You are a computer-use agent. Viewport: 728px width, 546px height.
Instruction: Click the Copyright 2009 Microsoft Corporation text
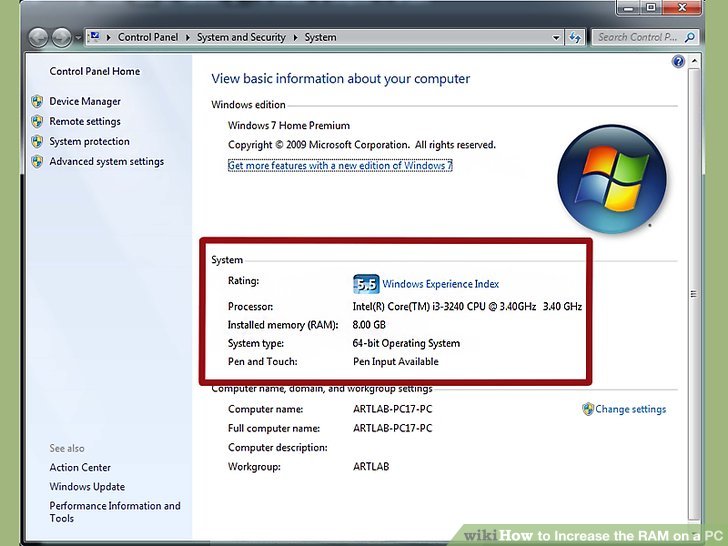coord(362,145)
